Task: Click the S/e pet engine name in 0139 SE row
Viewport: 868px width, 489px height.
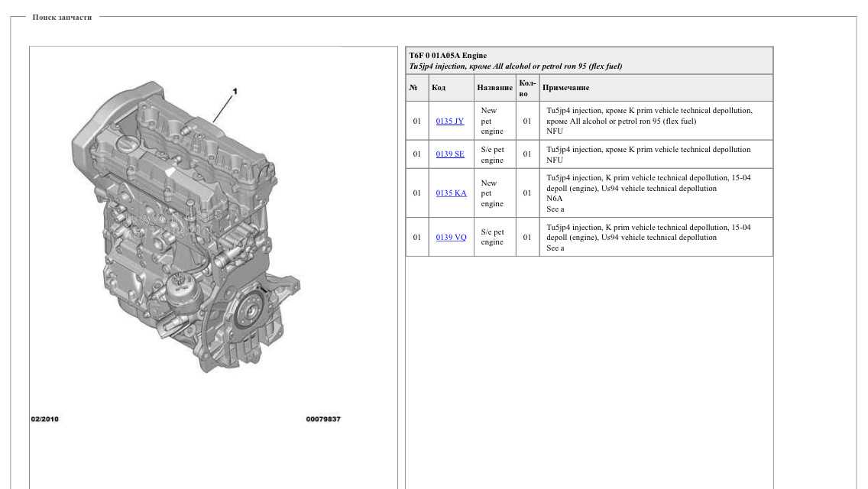Action: (492, 154)
